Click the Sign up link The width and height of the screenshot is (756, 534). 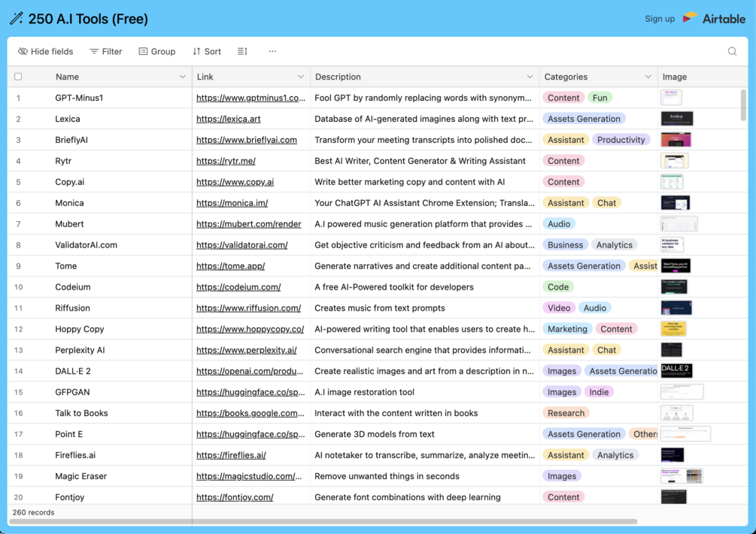(660, 19)
